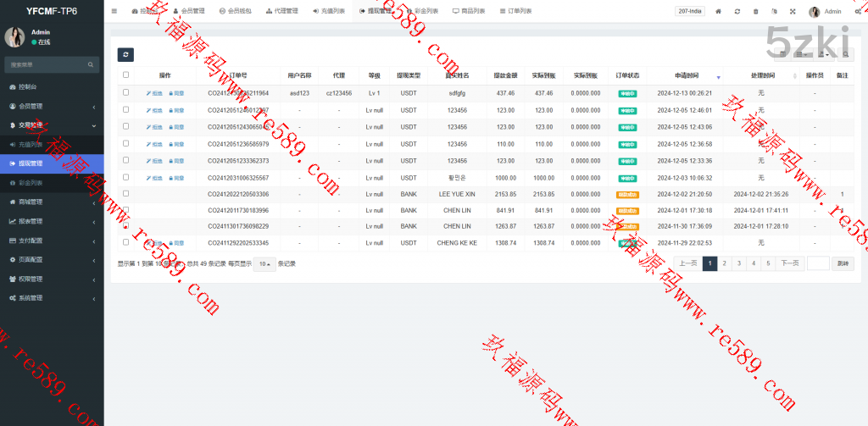Expand 系统管理 in the sidebar
The width and height of the screenshot is (868, 426).
[x=51, y=297]
